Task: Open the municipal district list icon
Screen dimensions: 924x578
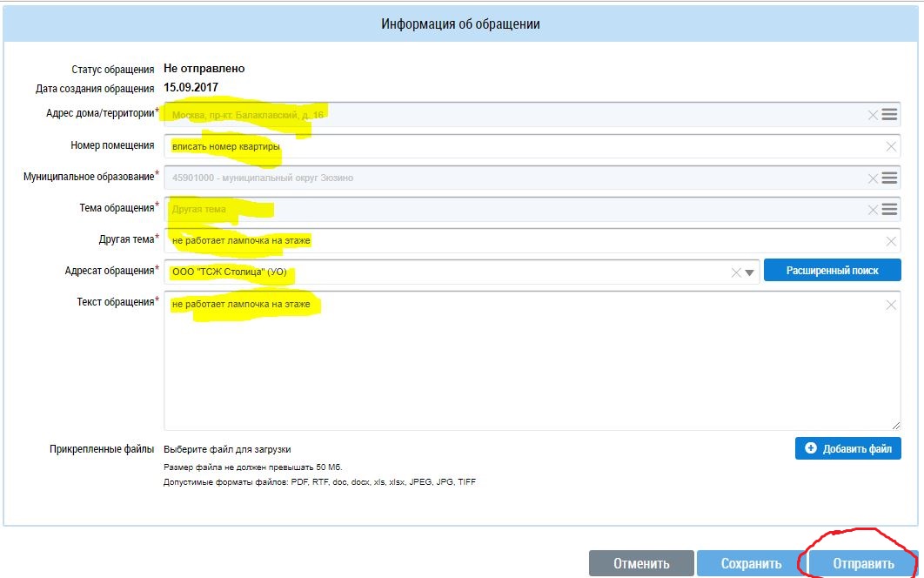Action: click(889, 178)
